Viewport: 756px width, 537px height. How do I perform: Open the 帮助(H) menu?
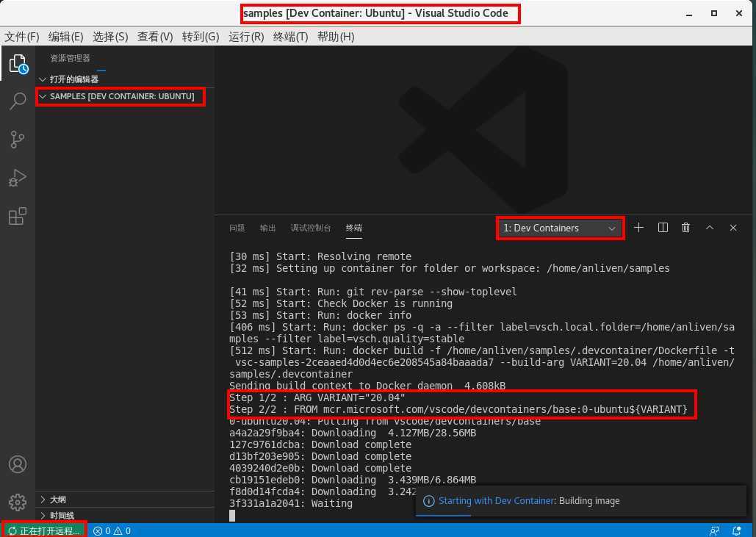(336, 37)
